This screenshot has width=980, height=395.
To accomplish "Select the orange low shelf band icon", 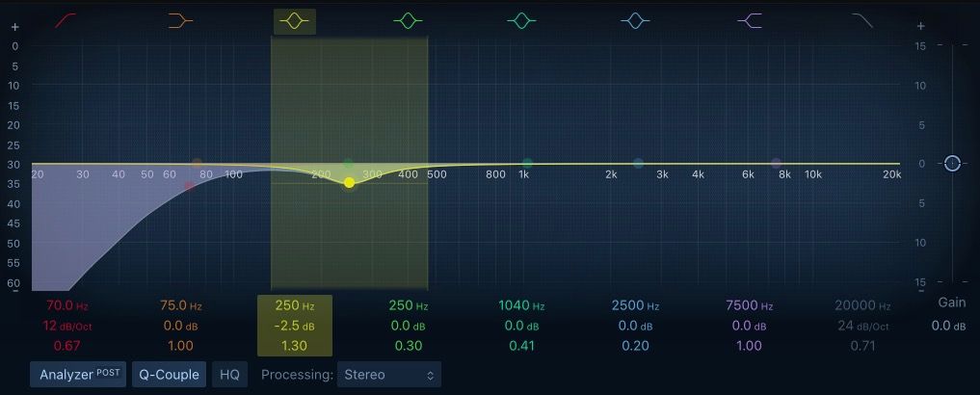I will 181,20.
